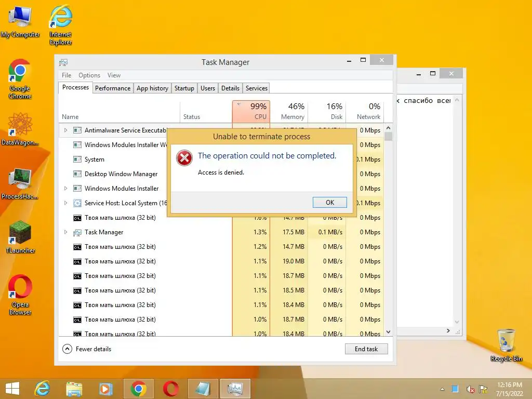Screen dimensions: 532x399
Task: Expand Service Host: Local System group
Action: (65, 203)
